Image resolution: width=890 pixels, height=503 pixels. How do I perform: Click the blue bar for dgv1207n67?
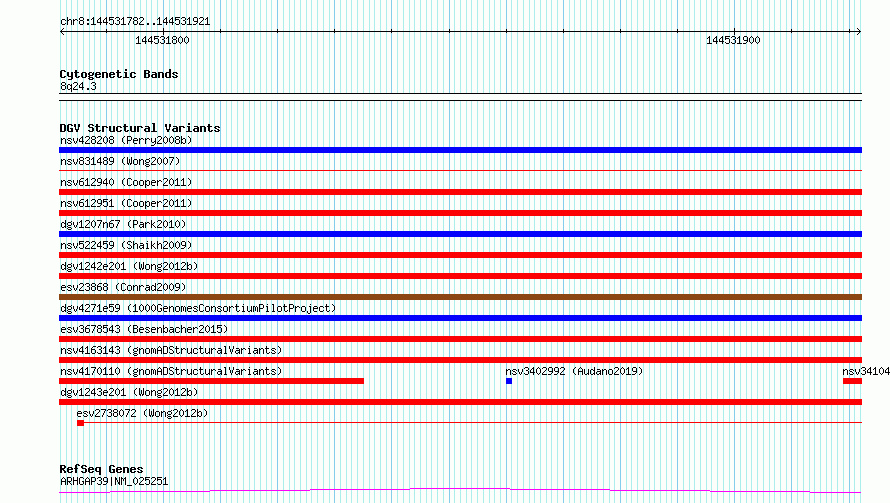coord(460,234)
